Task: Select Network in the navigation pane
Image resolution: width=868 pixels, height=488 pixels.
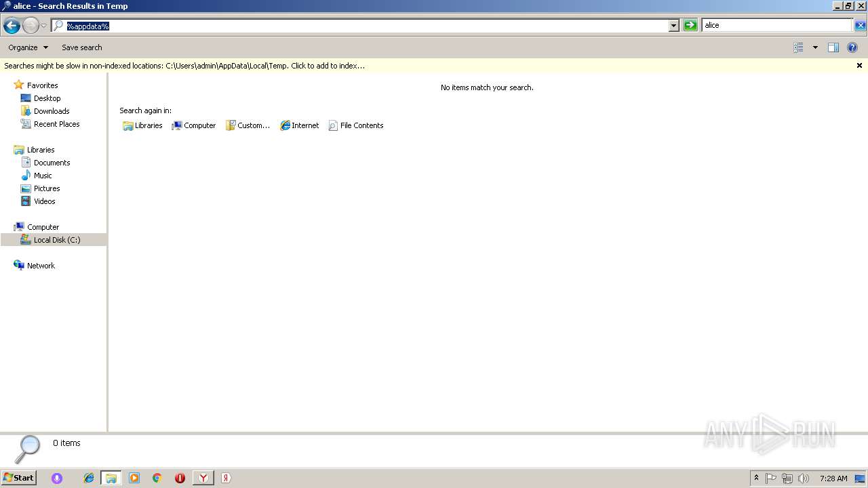Action: (41, 266)
